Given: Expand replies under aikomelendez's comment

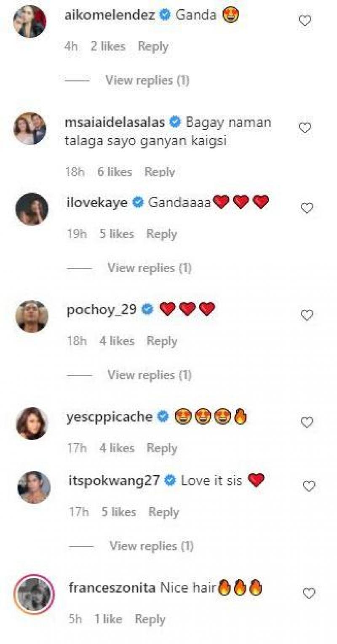Looking at the screenshot, I should pyautogui.click(x=147, y=80).
